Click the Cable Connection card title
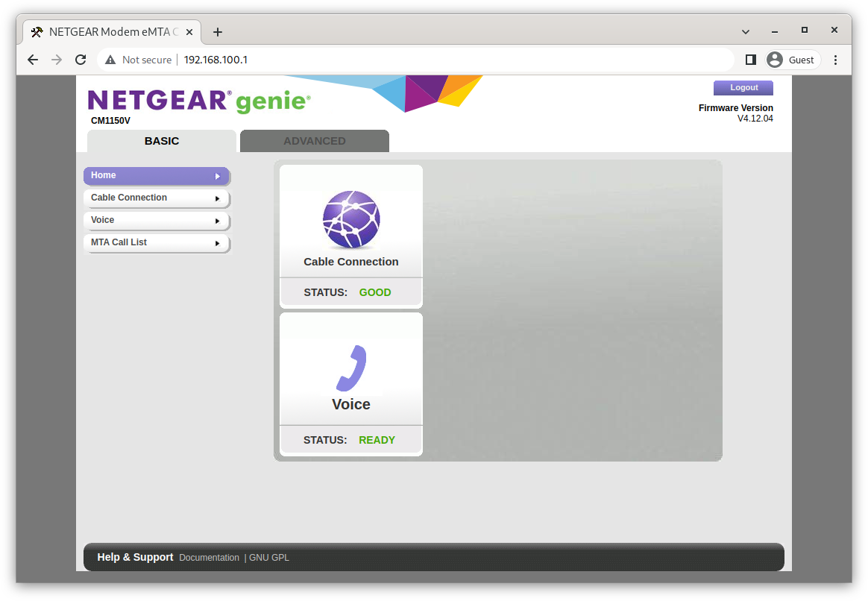 (351, 262)
